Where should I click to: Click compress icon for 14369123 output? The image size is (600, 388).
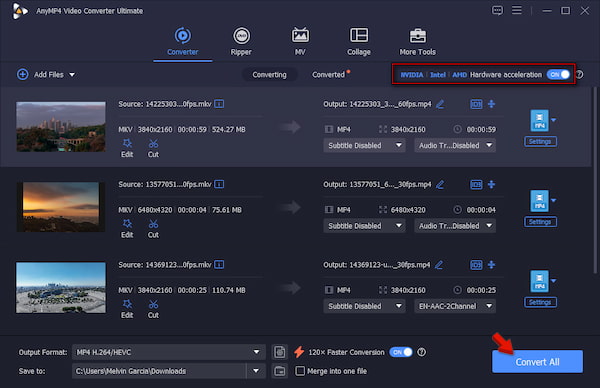coord(492,265)
